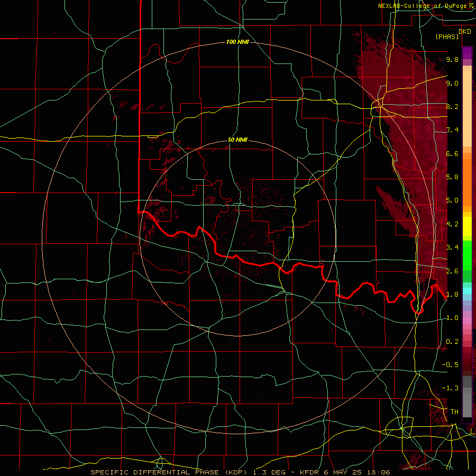The image size is (476, 476).
Task: Click the 1.0 scale value
Action: 452,318
